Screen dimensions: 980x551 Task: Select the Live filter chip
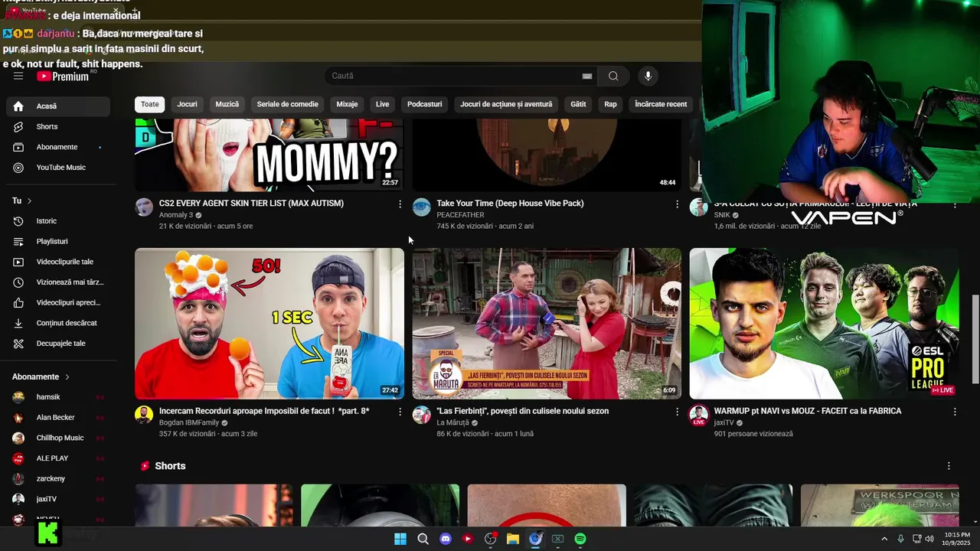coord(382,104)
